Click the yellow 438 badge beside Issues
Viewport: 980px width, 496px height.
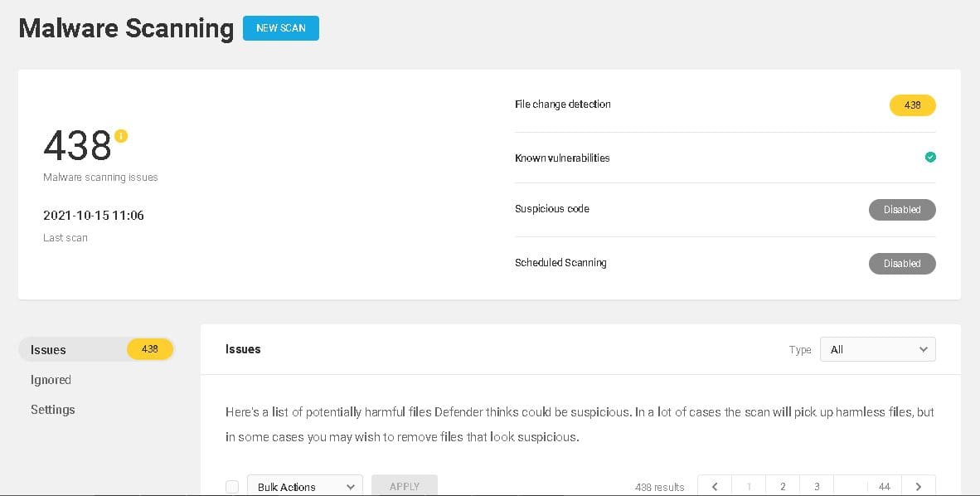coord(150,349)
